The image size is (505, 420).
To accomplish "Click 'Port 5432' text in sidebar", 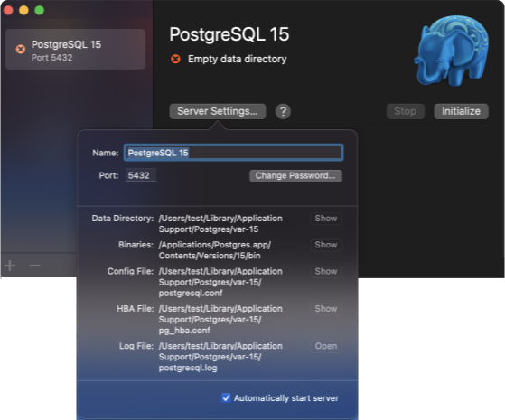I will [51, 58].
